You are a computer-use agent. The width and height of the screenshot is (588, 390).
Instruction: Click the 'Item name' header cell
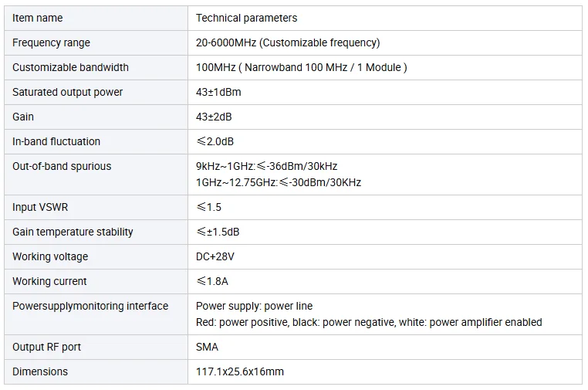click(x=96, y=18)
